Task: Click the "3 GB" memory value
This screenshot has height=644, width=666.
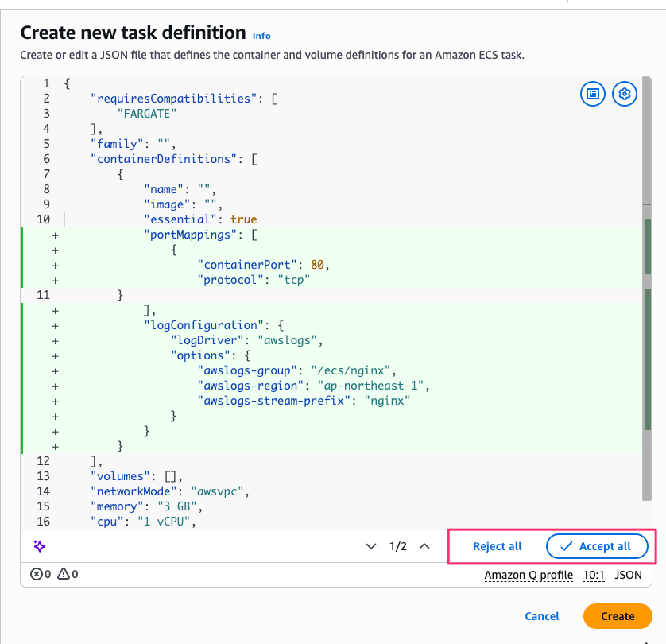Action: click(x=176, y=506)
